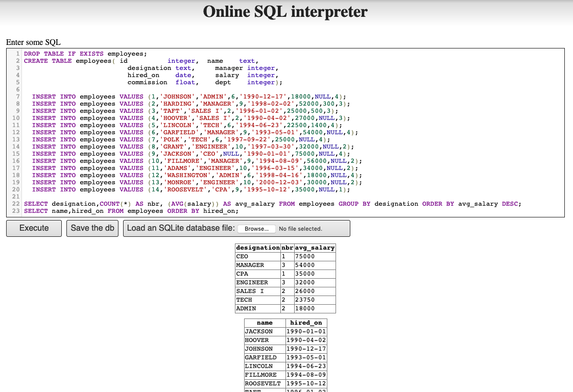Select the 'ADMIN' designation cell
The width and height of the screenshot is (573, 392).
coord(258,309)
